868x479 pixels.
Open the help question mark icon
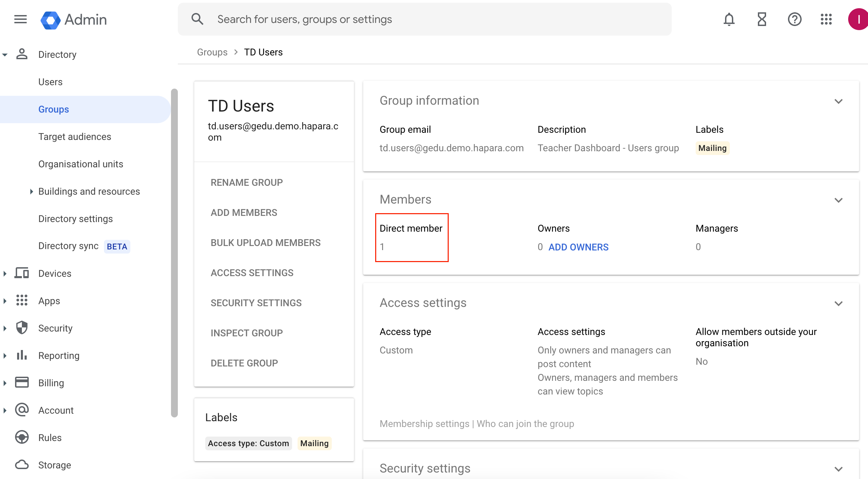(794, 19)
